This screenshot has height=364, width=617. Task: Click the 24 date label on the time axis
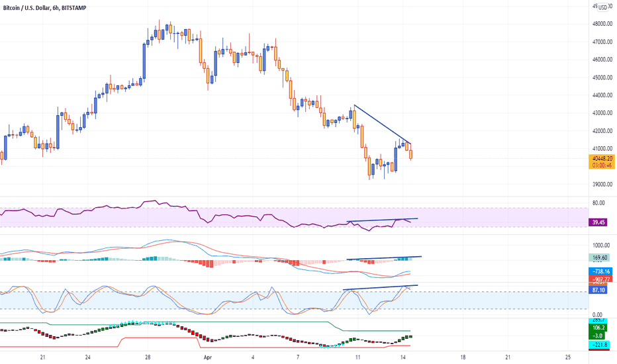point(88,357)
